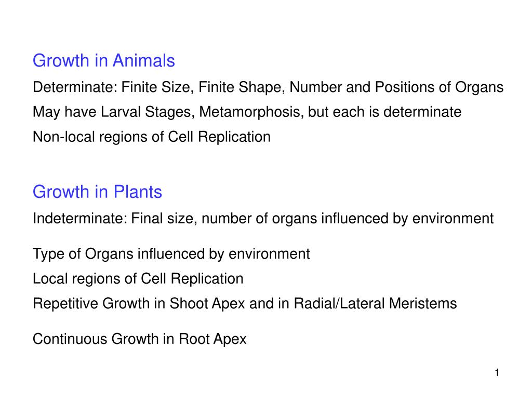
Task: Click the 'Continuous Growth in Root Apex' line
Action: pyautogui.click(x=140, y=339)
